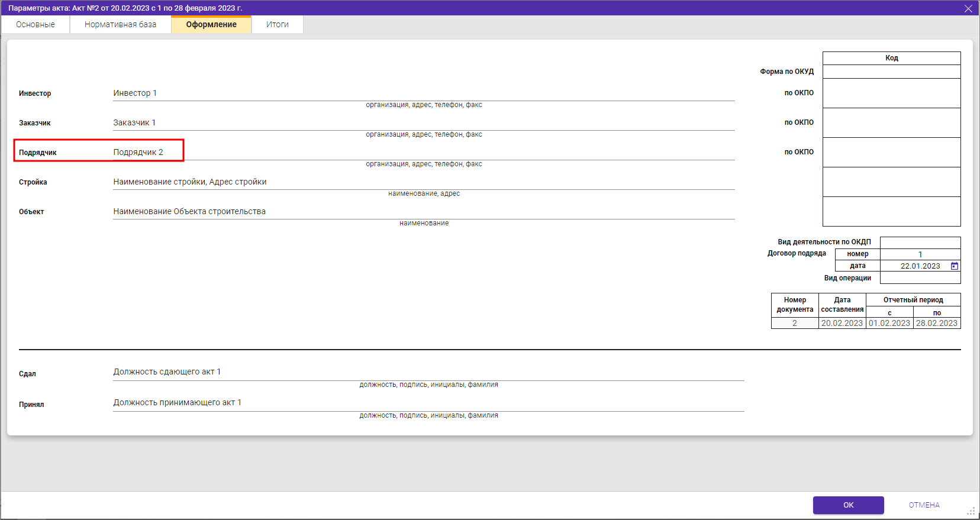Close the act parameters dialog
The image size is (980, 520).
(x=968, y=8)
